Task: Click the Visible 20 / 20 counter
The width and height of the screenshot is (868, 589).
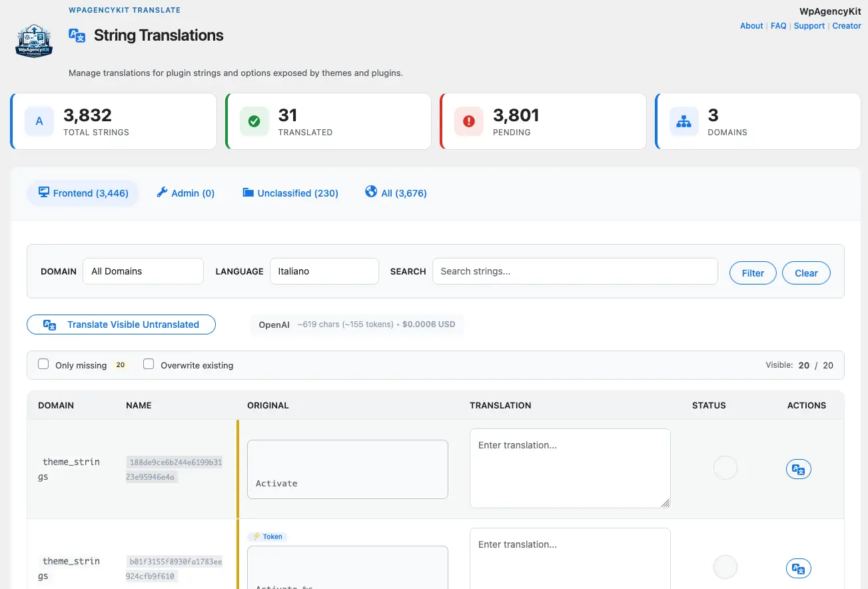Action: pyautogui.click(x=799, y=365)
